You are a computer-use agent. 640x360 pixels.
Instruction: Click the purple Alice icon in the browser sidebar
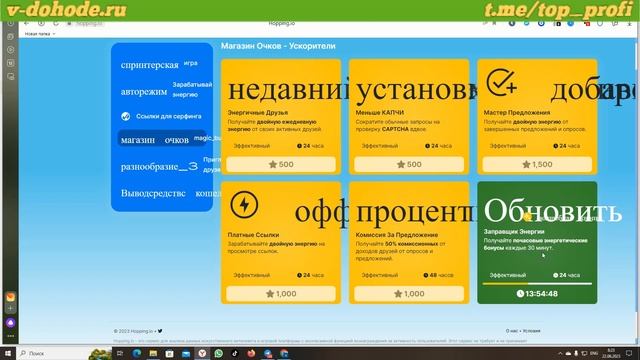pyautogui.click(x=11, y=323)
